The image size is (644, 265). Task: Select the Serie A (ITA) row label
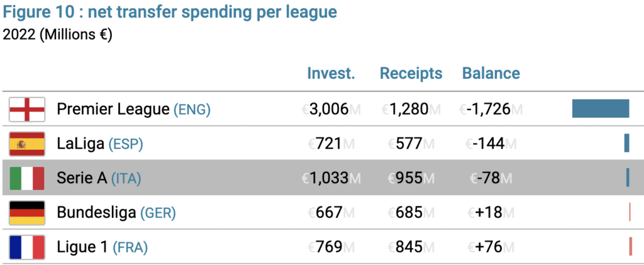click(x=99, y=178)
